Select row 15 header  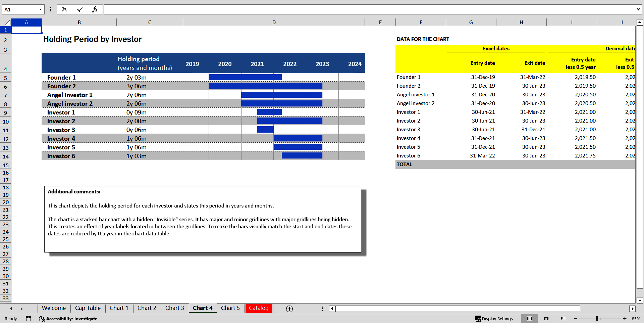click(x=6, y=165)
